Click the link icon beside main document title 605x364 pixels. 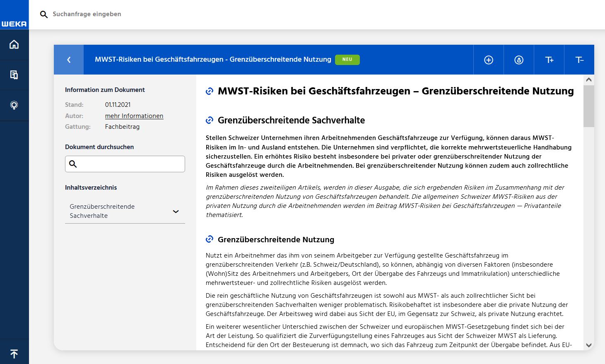(210, 91)
